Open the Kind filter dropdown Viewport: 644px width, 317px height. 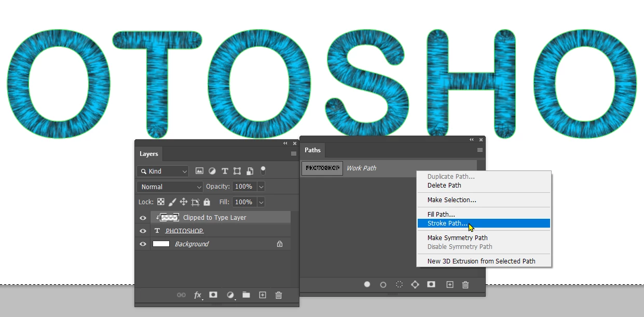[x=163, y=171]
